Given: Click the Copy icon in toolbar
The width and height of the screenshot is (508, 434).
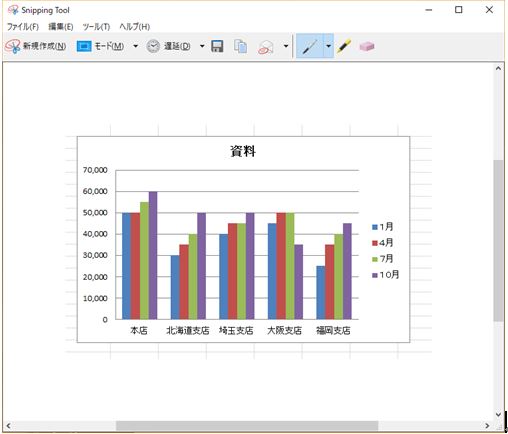Looking at the screenshot, I should (240, 46).
